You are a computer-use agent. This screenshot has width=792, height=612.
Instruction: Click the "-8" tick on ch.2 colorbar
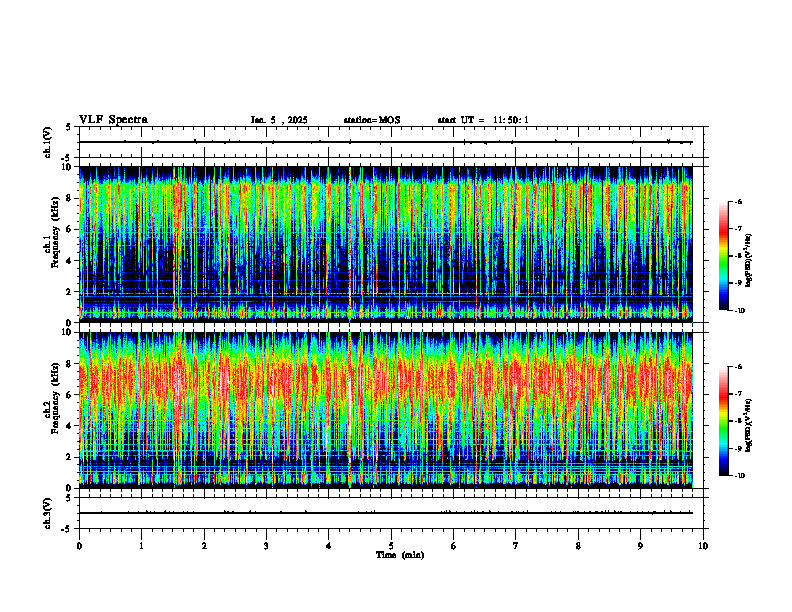pyautogui.click(x=738, y=421)
